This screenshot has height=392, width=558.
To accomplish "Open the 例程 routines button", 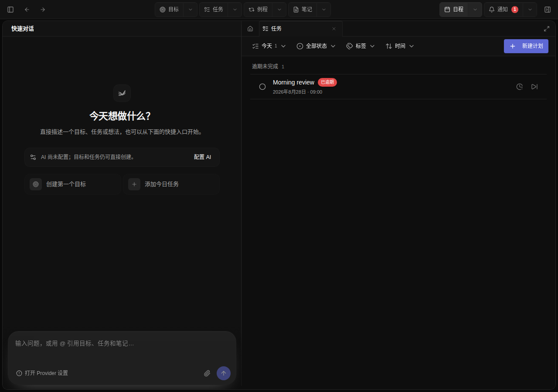I will [x=258, y=10].
